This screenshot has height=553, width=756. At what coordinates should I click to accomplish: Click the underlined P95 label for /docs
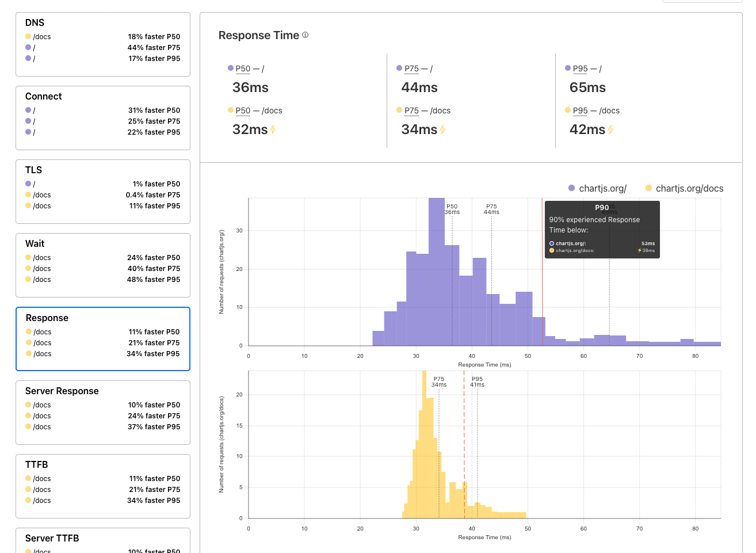[580, 110]
